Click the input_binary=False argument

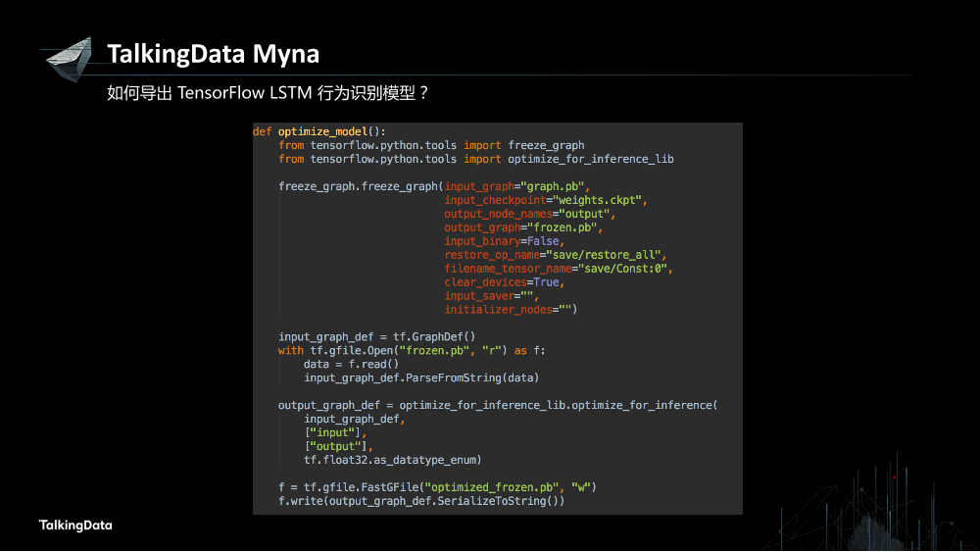505,241
